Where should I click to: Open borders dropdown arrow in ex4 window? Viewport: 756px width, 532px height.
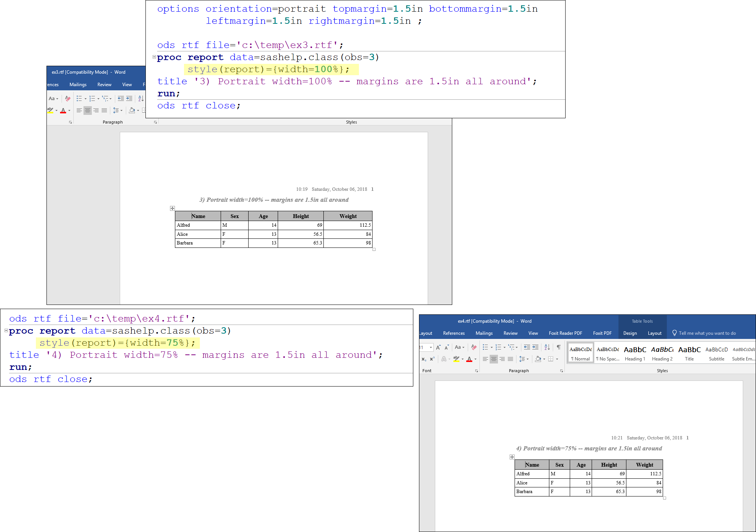[x=557, y=359]
